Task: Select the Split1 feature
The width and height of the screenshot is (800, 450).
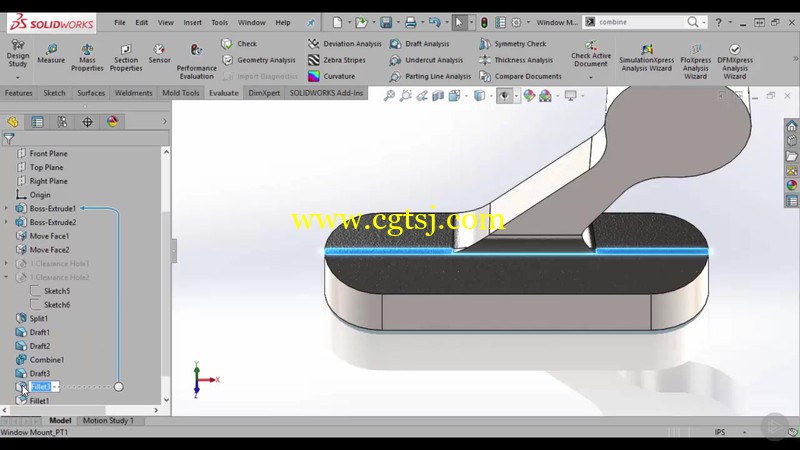Action: 38,318
